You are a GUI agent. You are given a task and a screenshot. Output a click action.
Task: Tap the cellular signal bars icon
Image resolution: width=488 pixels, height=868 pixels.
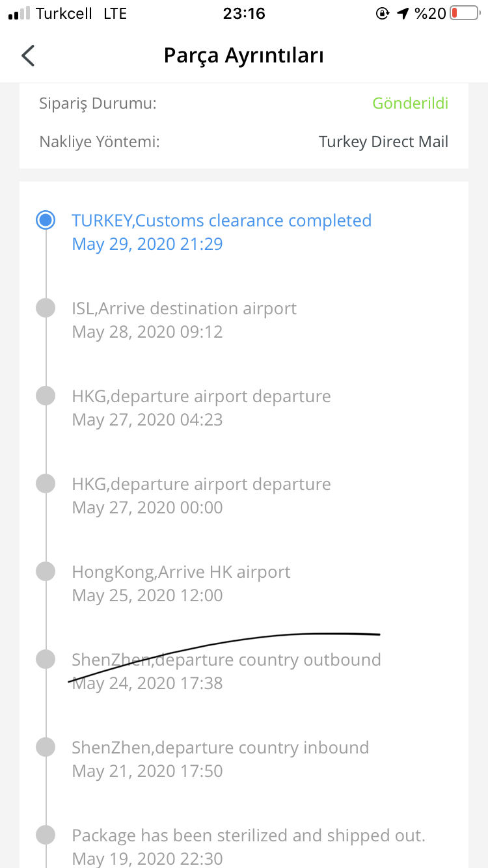(20, 13)
